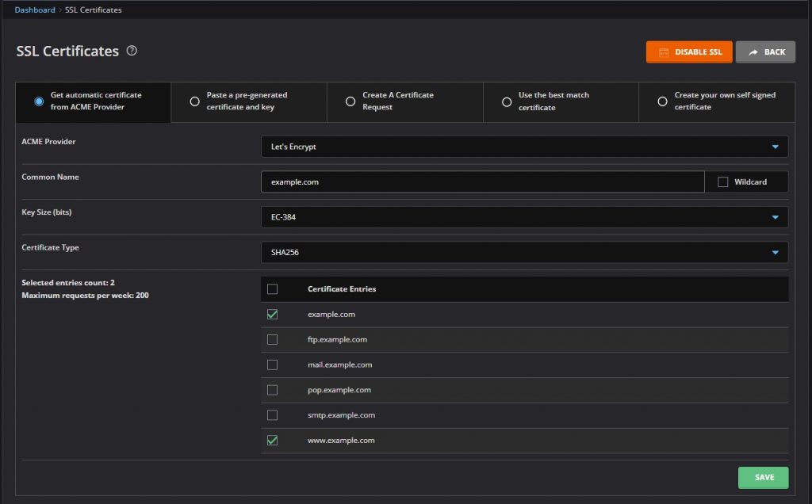Click the arrow icon inside the BACK button
The width and height of the screenshot is (812, 504).
click(x=752, y=52)
